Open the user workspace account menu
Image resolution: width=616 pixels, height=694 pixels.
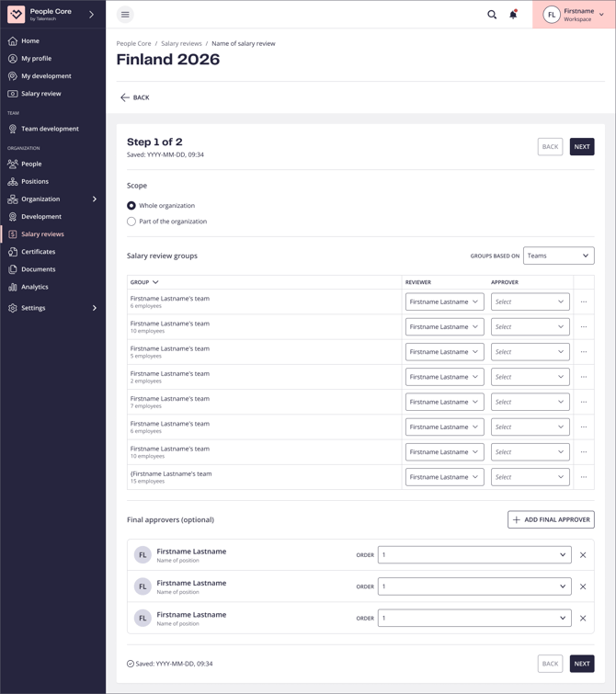pyautogui.click(x=574, y=15)
